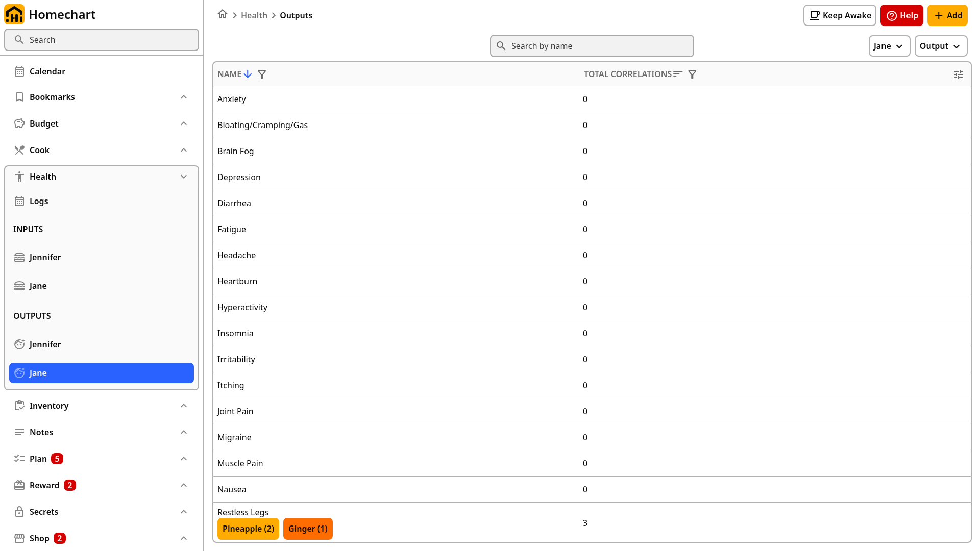Click the Keep Awake button
The height and width of the screenshot is (551, 980).
pos(840,15)
